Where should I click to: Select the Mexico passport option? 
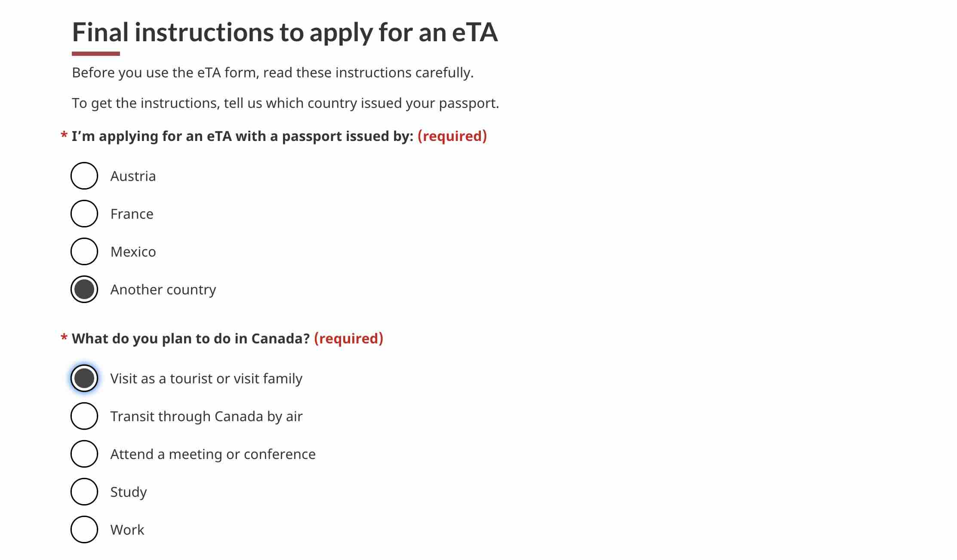click(84, 251)
